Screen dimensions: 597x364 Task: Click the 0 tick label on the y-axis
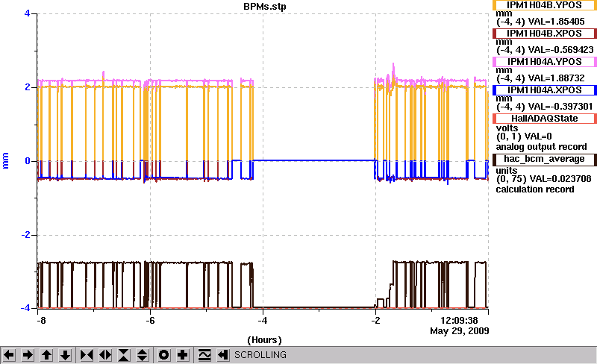coord(28,161)
